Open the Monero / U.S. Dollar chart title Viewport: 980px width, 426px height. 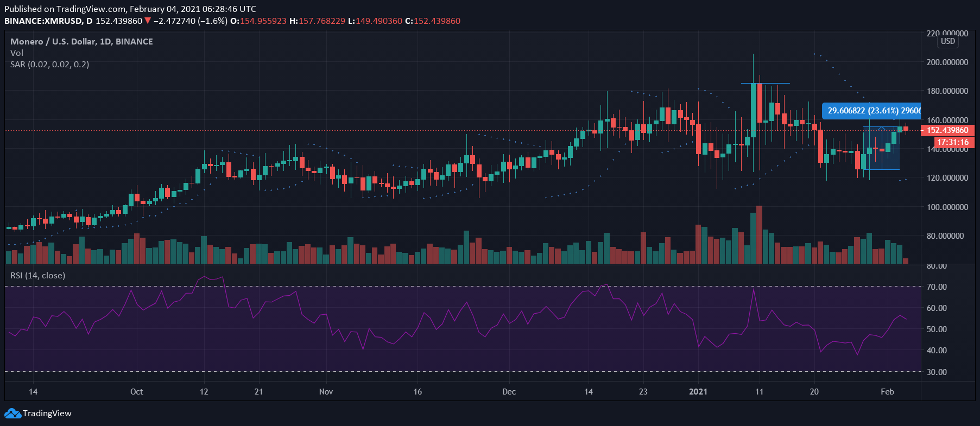point(81,41)
